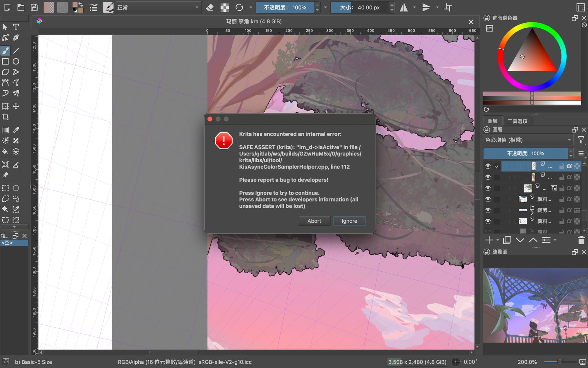Select the Crop tool

tap(5, 117)
